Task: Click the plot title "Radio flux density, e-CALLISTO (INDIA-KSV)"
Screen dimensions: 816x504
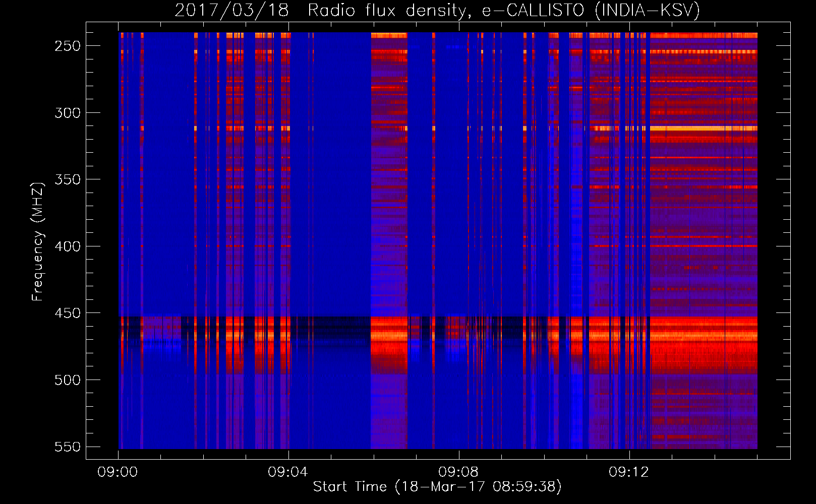Action: (504, 10)
